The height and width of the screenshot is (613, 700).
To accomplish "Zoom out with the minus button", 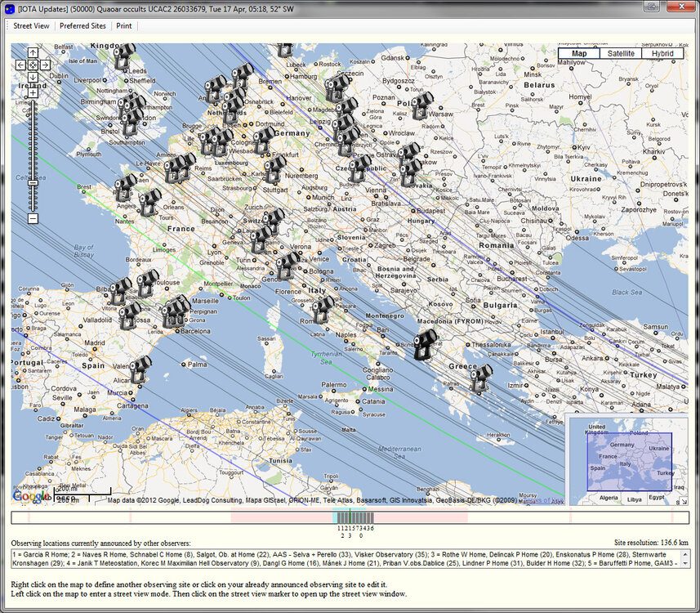I will click(x=32, y=218).
